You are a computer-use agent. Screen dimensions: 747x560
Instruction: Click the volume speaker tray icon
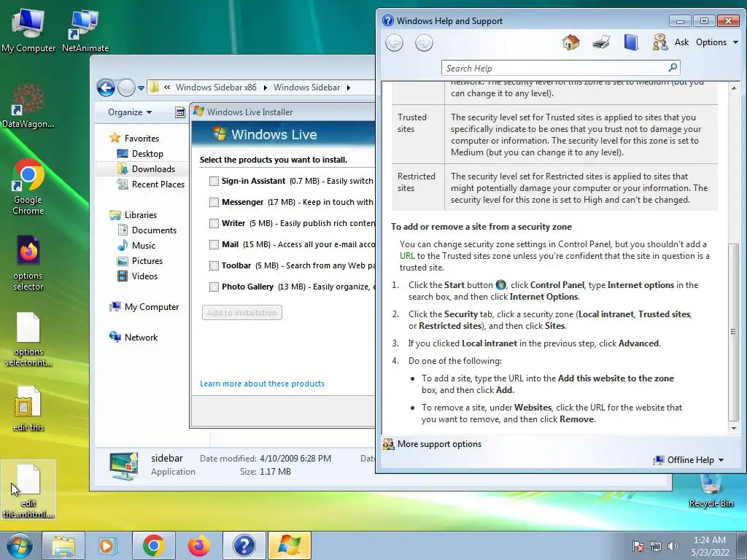click(673, 546)
